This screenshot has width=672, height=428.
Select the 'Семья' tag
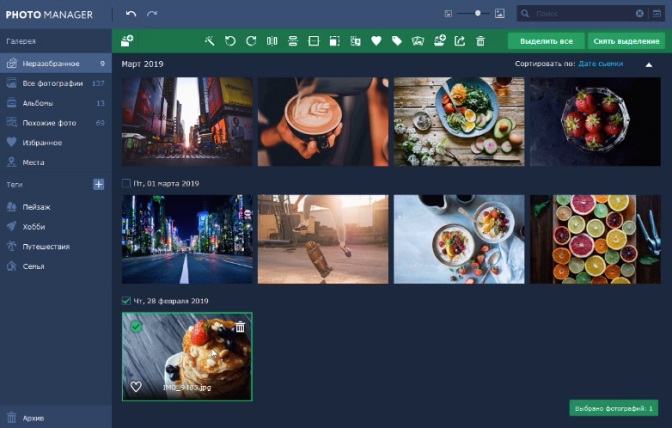56,266
